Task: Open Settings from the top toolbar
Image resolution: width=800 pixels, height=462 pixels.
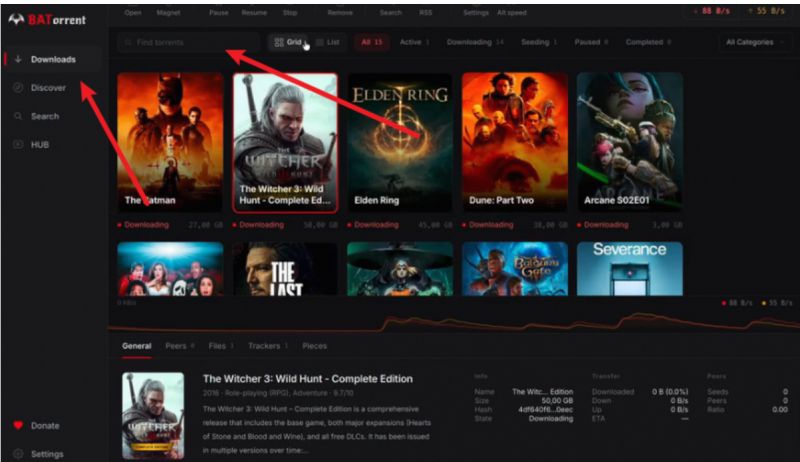Action: (476, 13)
